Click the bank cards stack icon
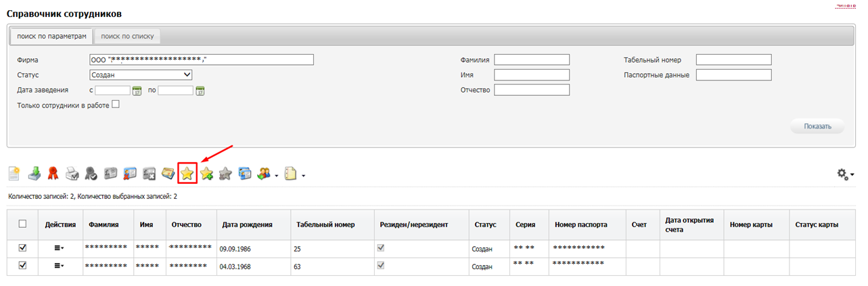This screenshot has height=286, width=868. click(x=168, y=174)
